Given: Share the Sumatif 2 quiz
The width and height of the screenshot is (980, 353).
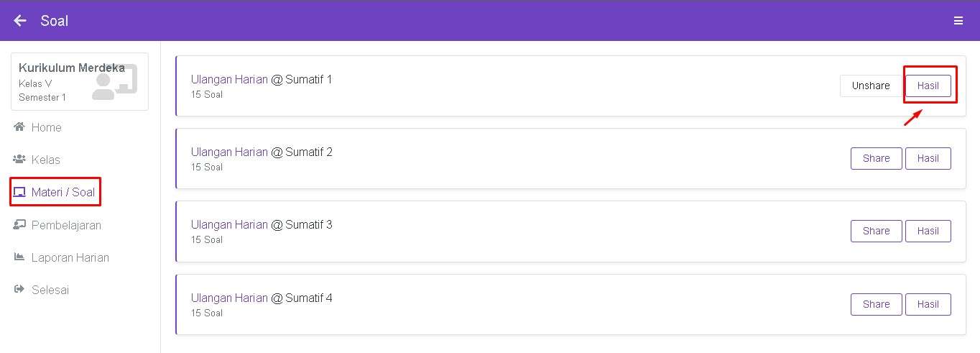Looking at the screenshot, I should 876,158.
